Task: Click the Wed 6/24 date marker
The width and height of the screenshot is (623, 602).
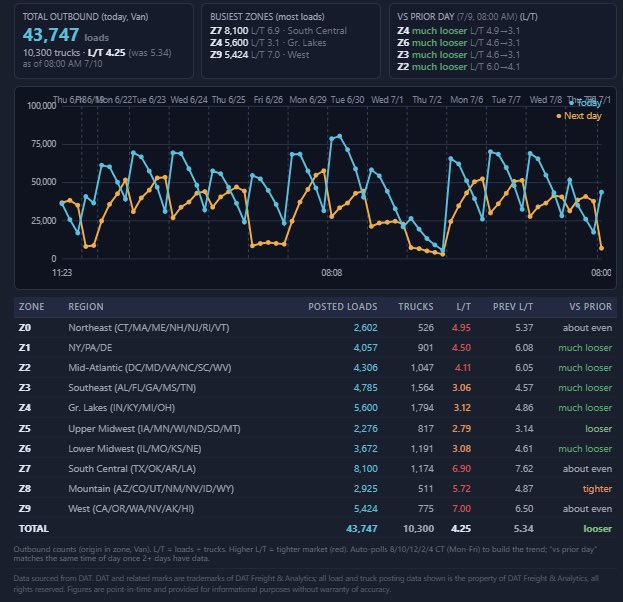Action: 189,100
